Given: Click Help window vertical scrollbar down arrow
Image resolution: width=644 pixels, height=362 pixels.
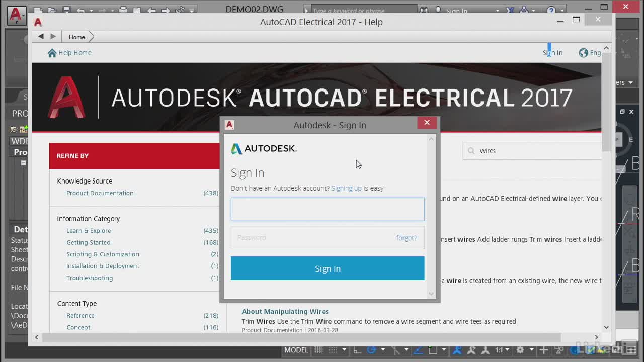Looking at the screenshot, I should point(606,327).
